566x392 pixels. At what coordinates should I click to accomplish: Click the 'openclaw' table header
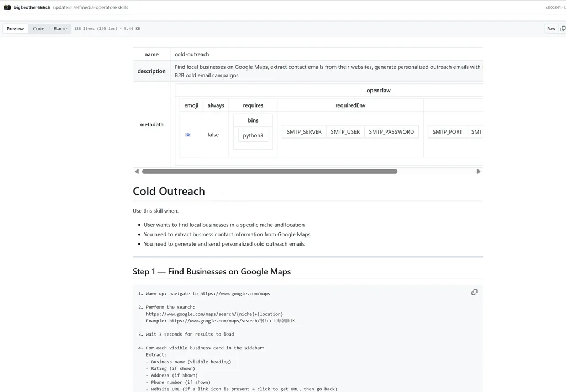[378, 90]
